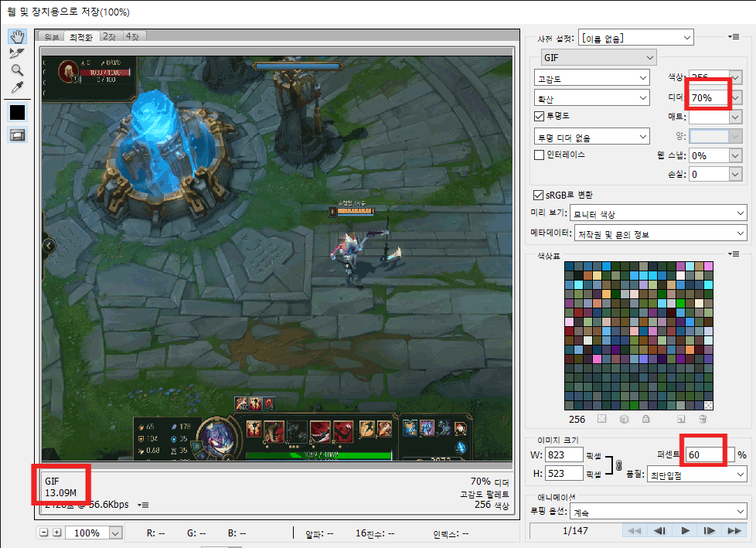
Task: Click the 디더 70% input field
Action: click(709, 98)
